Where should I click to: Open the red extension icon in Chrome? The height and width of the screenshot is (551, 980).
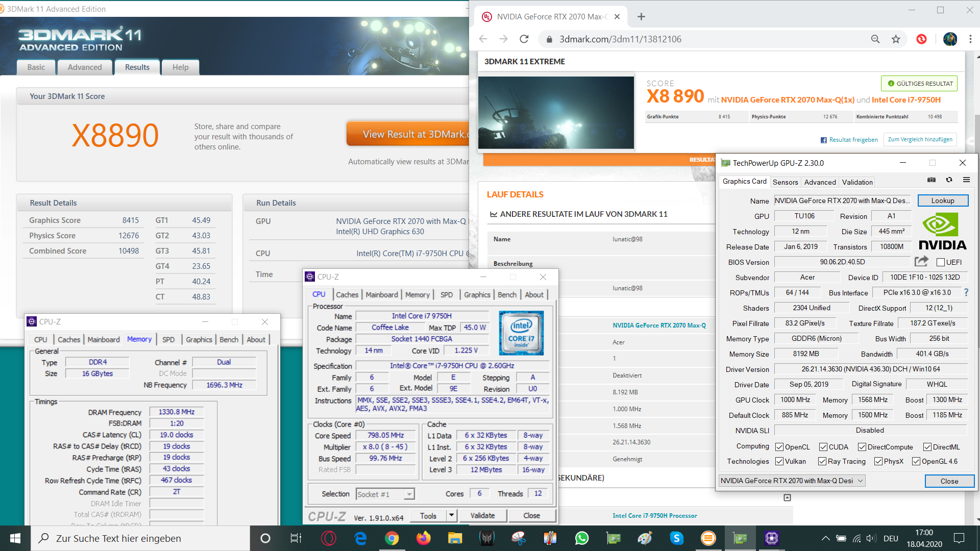point(921,39)
